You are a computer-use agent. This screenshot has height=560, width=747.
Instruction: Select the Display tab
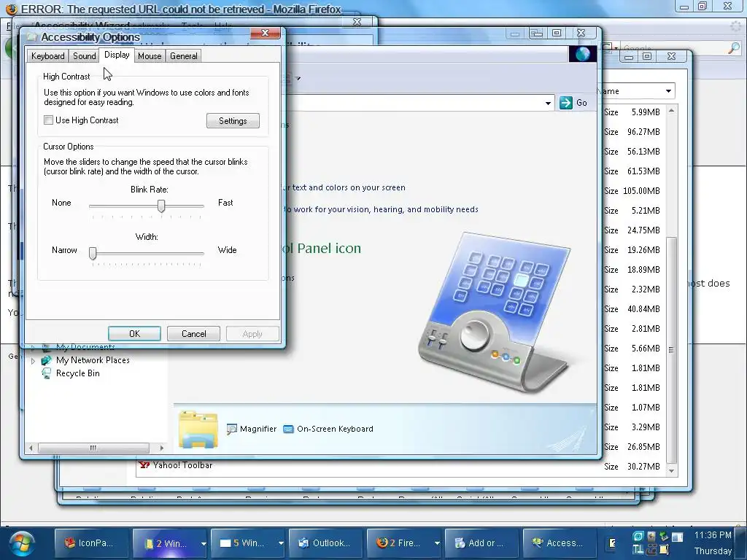click(x=117, y=55)
